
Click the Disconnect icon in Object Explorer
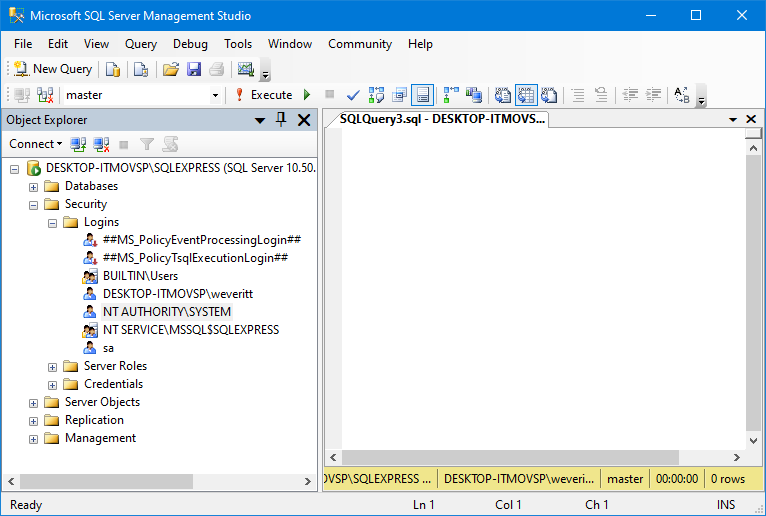click(x=101, y=144)
